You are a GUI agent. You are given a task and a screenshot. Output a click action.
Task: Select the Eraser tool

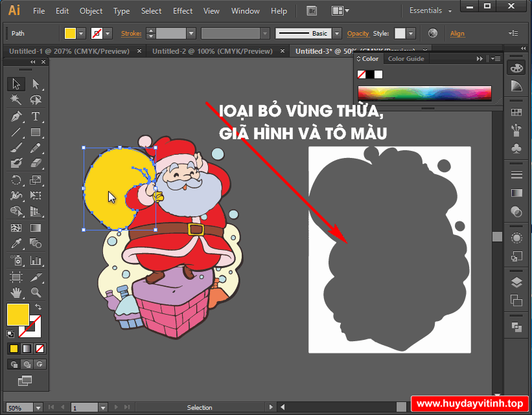point(36,163)
